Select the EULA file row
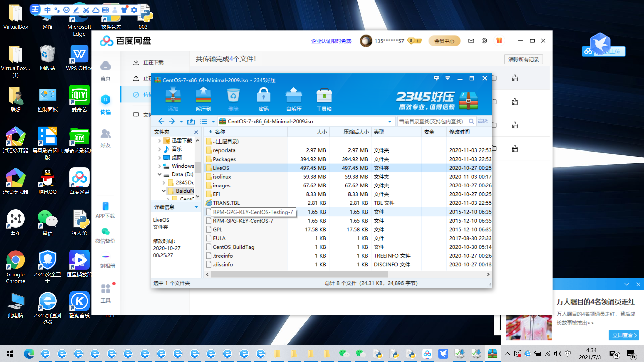This screenshot has width=644, height=362. [x=347, y=238]
